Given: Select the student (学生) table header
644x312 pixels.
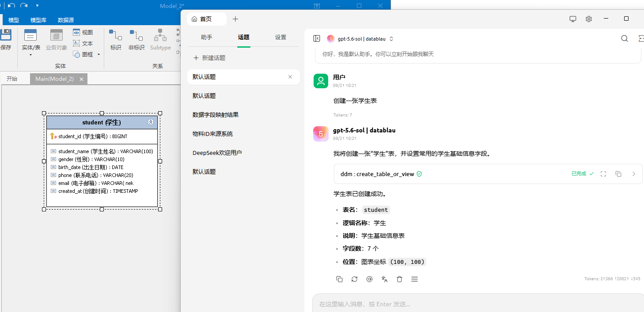Looking at the screenshot, I should (102, 122).
